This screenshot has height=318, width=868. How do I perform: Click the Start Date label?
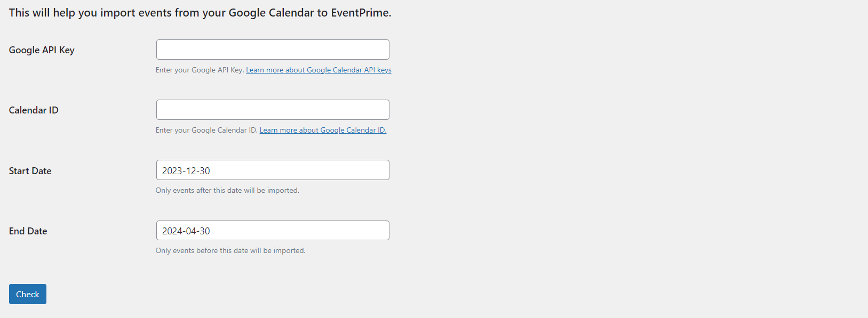[x=30, y=171]
